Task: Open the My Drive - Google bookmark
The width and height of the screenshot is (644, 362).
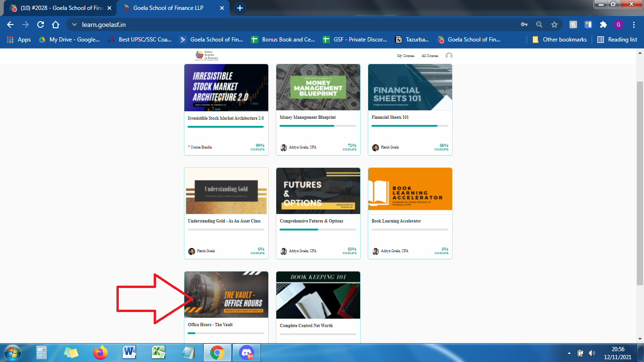Action: pyautogui.click(x=69, y=40)
